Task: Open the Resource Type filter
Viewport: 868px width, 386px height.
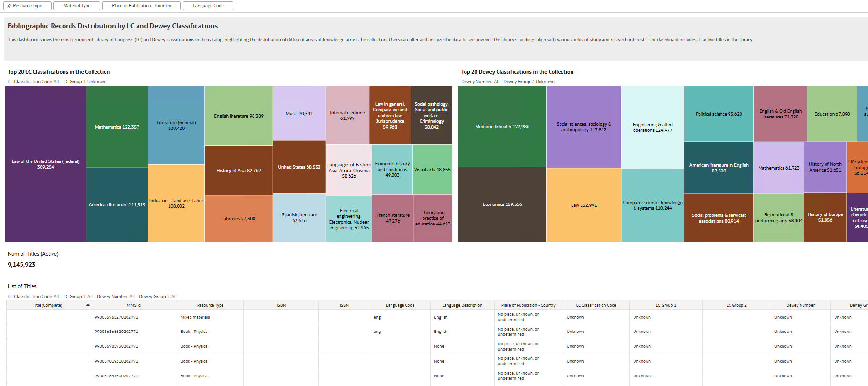Action: coord(27,6)
